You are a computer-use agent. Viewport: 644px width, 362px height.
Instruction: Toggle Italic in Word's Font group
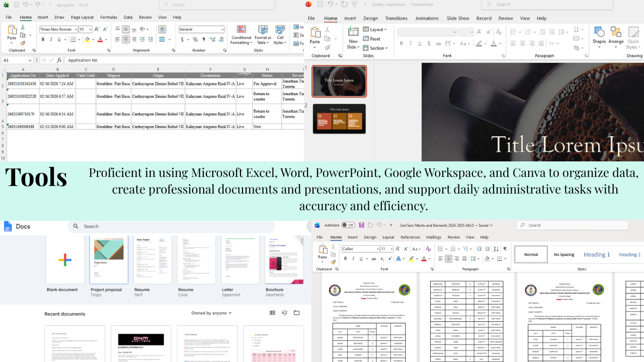coord(353,259)
